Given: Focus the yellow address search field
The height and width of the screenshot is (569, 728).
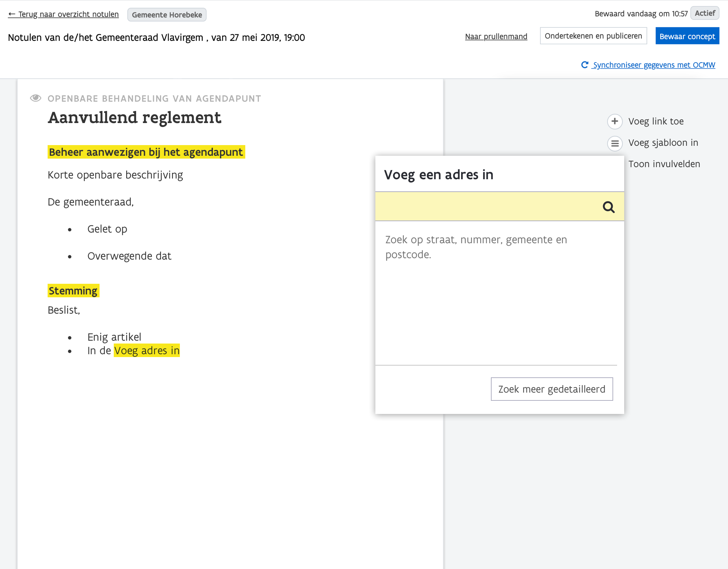Looking at the screenshot, I should (x=487, y=207).
